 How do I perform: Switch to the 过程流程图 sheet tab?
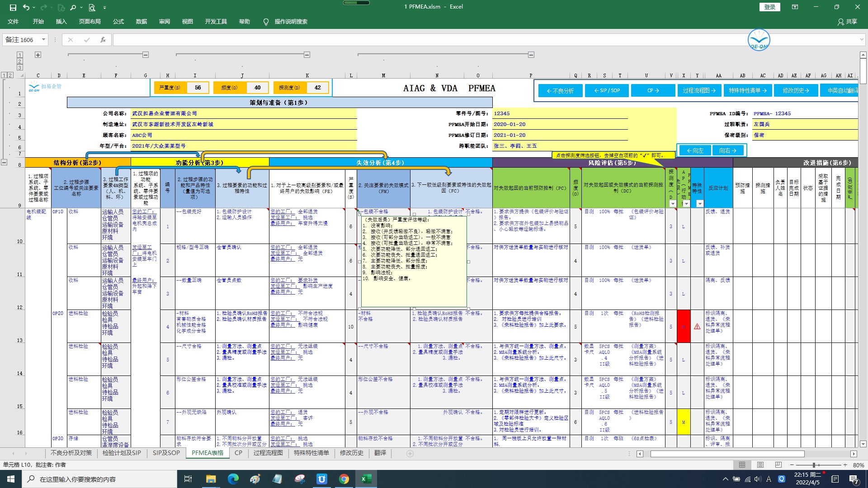pos(268,453)
